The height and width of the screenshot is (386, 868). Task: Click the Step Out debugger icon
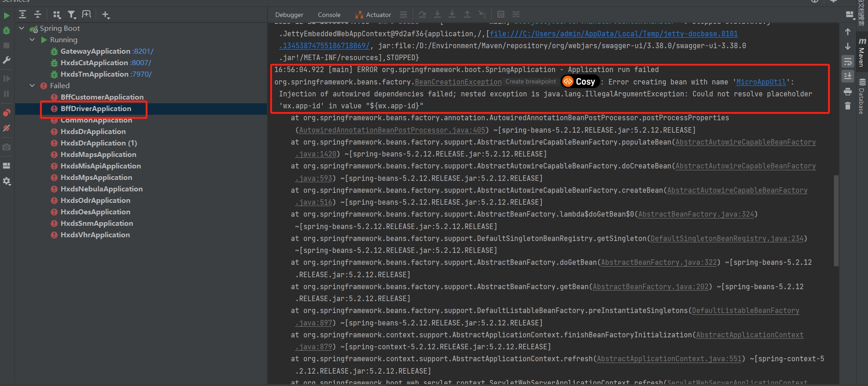[x=467, y=14]
